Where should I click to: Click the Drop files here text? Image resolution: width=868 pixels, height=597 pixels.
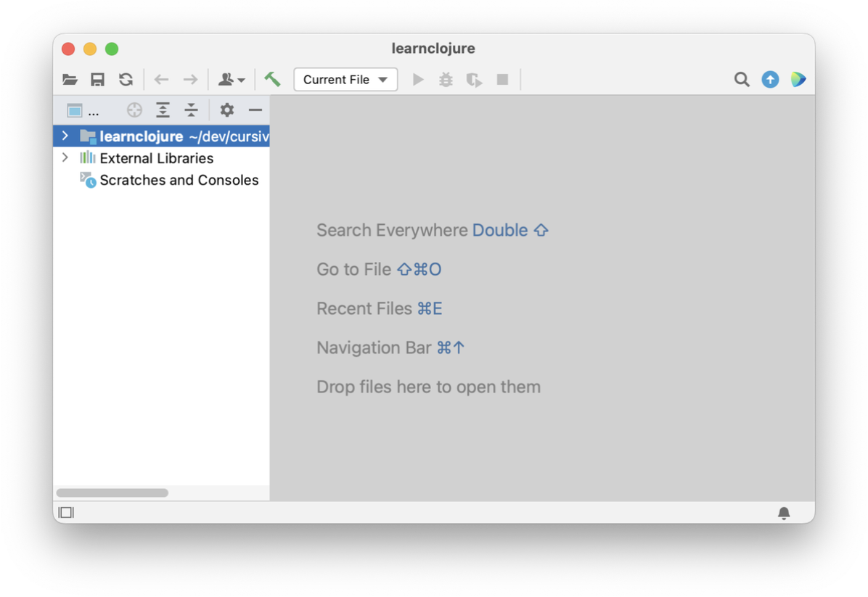428,387
